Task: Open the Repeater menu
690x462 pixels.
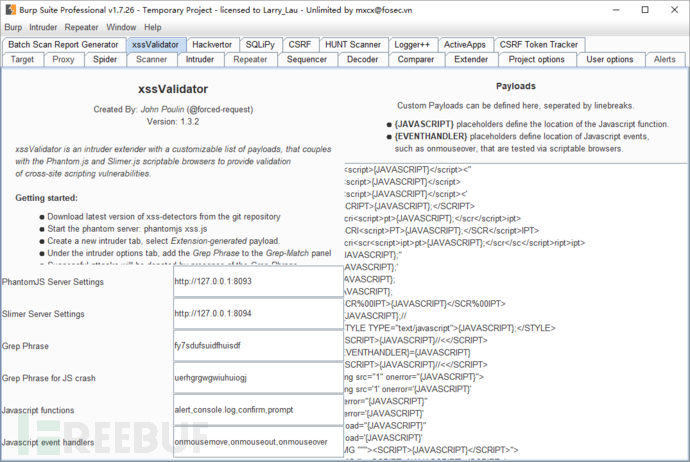Action: (x=81, y=27)
